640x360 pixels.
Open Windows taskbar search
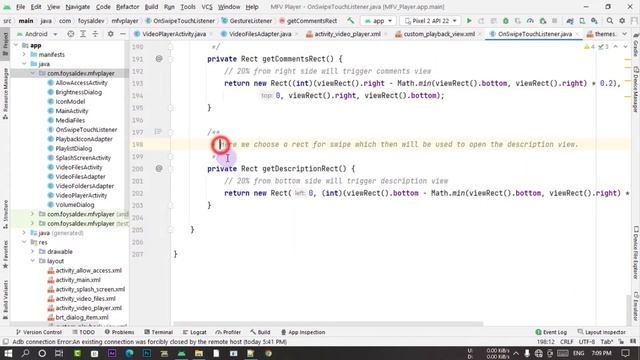pyautogui.click(x=25, y=353)
